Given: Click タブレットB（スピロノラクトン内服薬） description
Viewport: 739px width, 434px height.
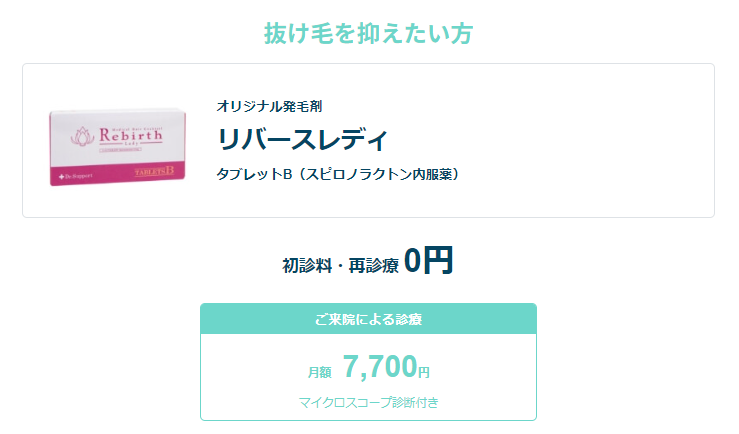Looking at the screenshot, I should click(x=338, y=174).
